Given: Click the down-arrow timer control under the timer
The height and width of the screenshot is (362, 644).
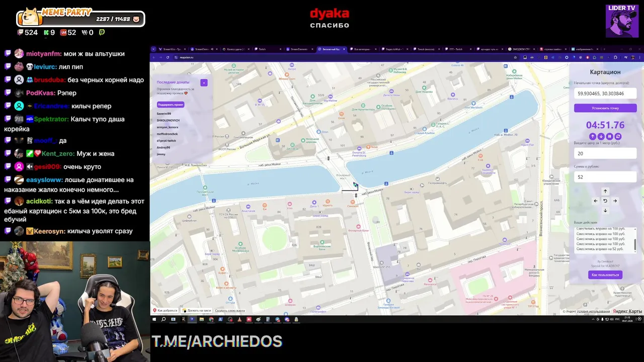Looking at the screenshot, I should (x=601, y=136).
